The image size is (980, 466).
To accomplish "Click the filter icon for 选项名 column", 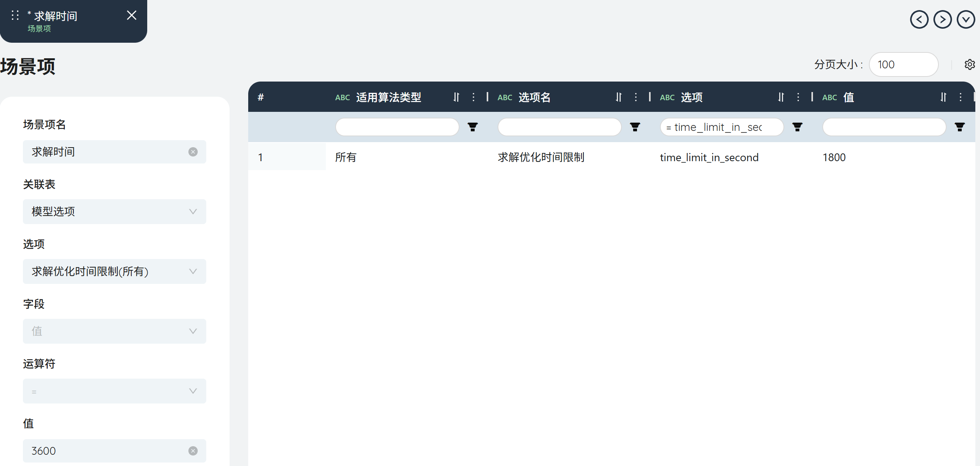I will [x=635, y=127].
